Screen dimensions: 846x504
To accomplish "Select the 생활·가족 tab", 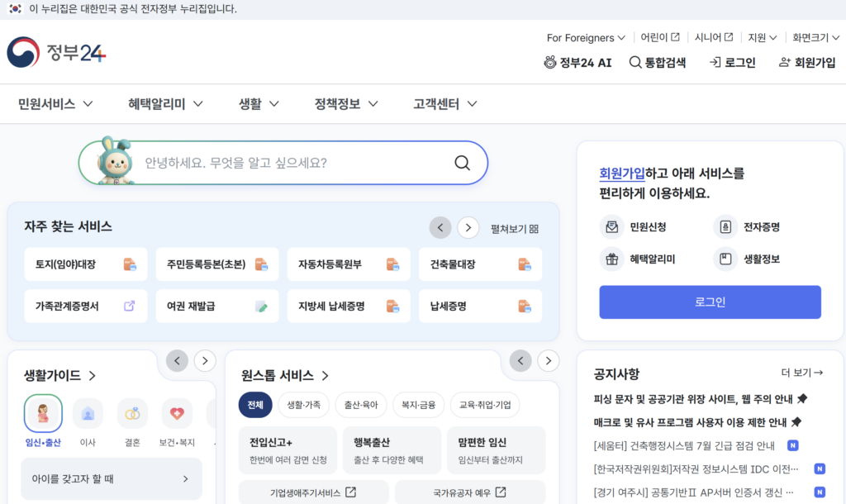I will pos(304,405).
